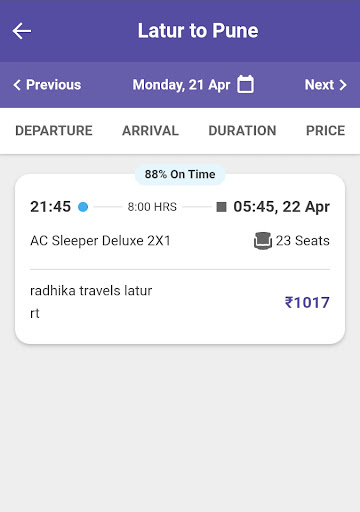Viewport: 360px width, 512px height.
Task: Tap the seat icon beside 23 Seats
Action: pos(263,241)
